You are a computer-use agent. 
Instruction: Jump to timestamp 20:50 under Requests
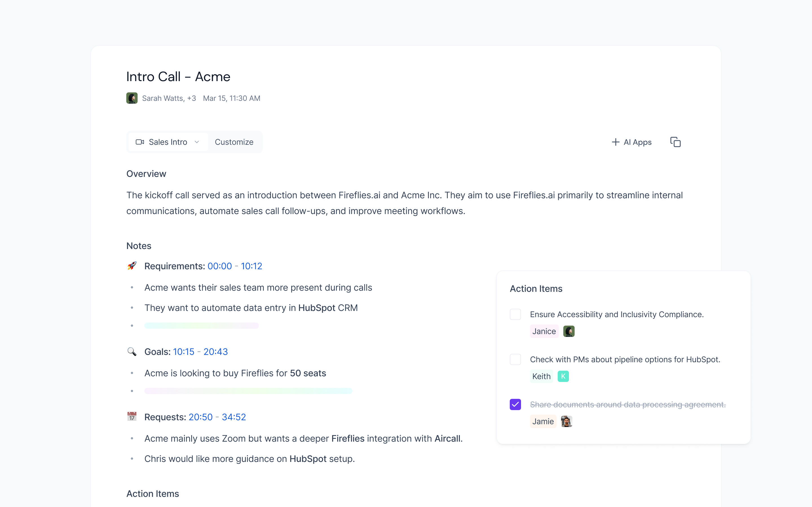(200, 417)
